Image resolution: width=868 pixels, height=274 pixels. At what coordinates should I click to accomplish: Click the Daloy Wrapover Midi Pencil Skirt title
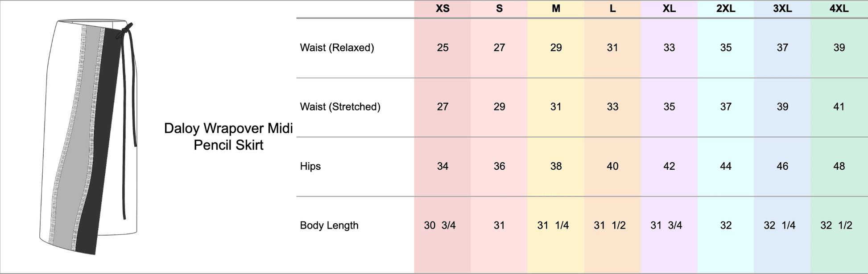tap(228, 136)
